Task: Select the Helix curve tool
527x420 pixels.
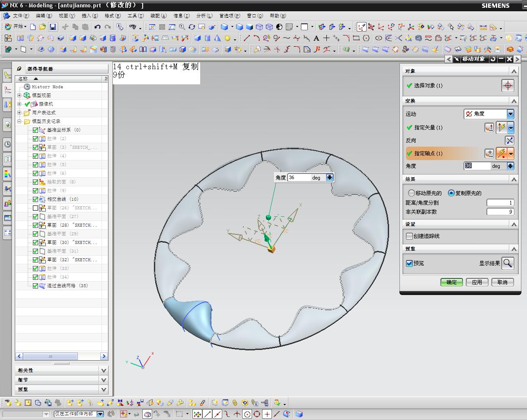Action: 418,38
